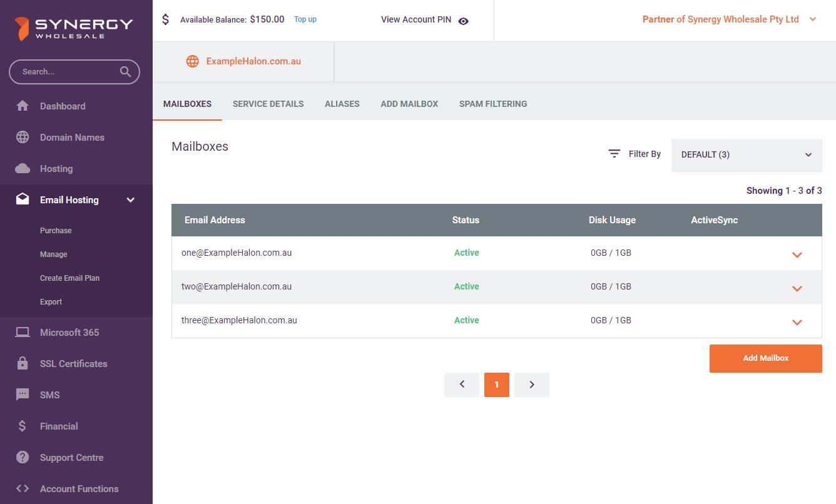Viewport: 836px width, 504px height.
Task: Click the orange Add Mailbox button
Action: [x=765, y=358]
